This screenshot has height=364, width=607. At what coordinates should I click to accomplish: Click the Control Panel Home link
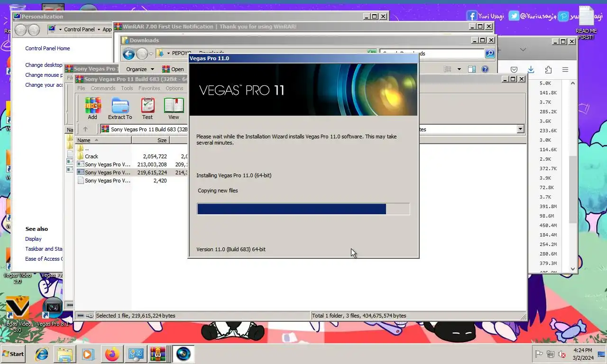click(x=47, y=48)
